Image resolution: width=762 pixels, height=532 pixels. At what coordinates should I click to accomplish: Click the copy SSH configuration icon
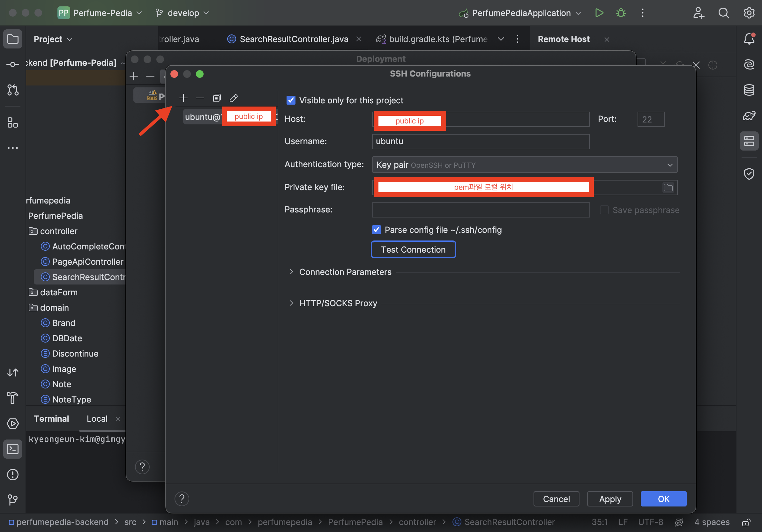[217, 98]
